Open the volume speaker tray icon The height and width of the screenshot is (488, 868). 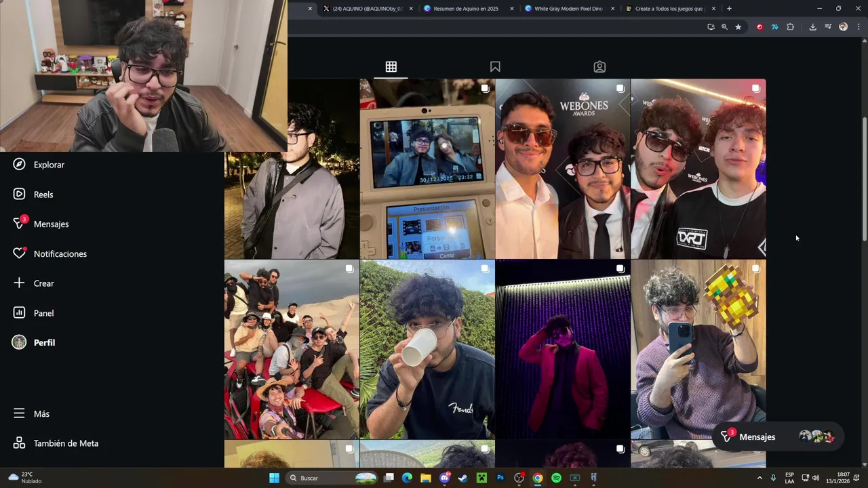tap(815, 478)
